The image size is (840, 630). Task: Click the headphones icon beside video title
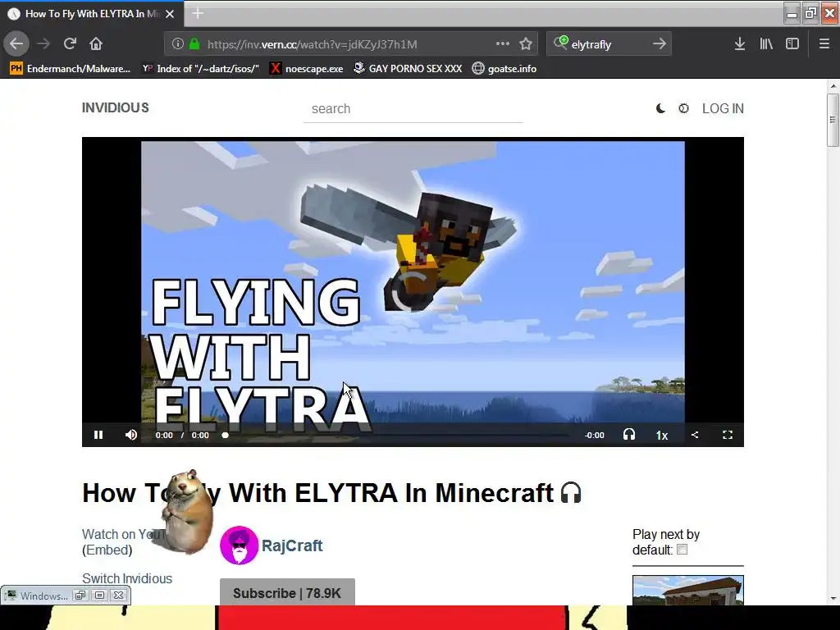coord(571,493)
